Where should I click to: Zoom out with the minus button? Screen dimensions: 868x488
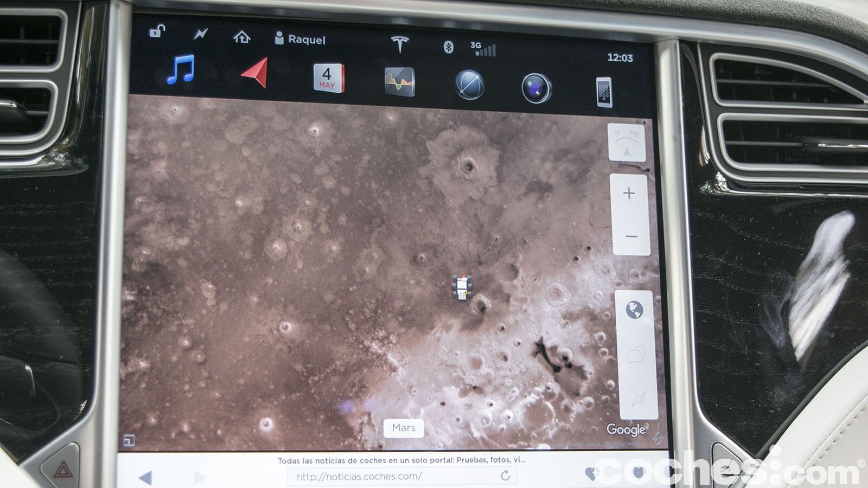point(631,236)
